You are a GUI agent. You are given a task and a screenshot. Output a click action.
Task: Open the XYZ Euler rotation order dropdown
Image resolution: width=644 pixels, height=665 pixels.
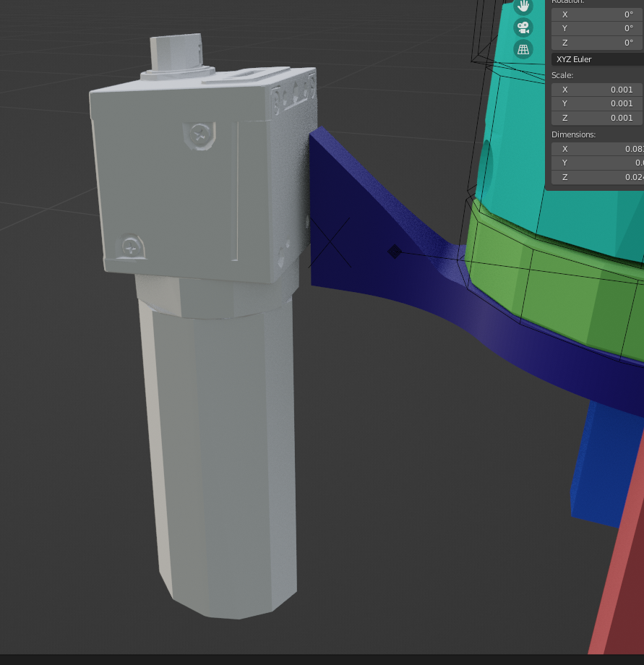tap(597, 59)
